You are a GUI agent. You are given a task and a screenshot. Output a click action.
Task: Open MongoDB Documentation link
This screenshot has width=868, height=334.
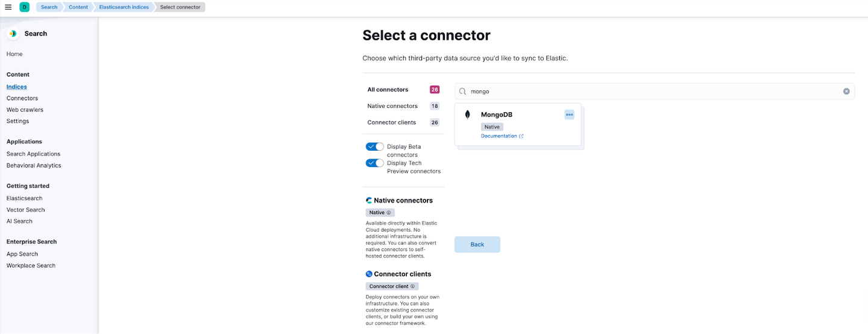click(x=499, y=136)
